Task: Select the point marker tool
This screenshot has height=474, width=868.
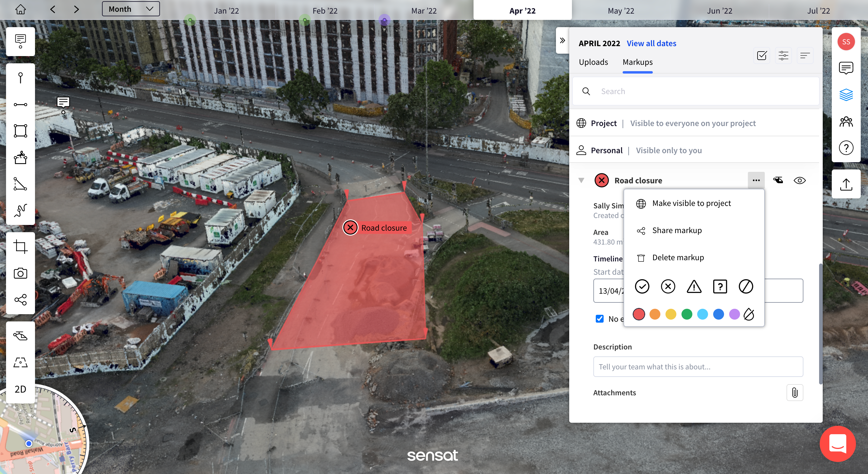Action: pos(21,78)
